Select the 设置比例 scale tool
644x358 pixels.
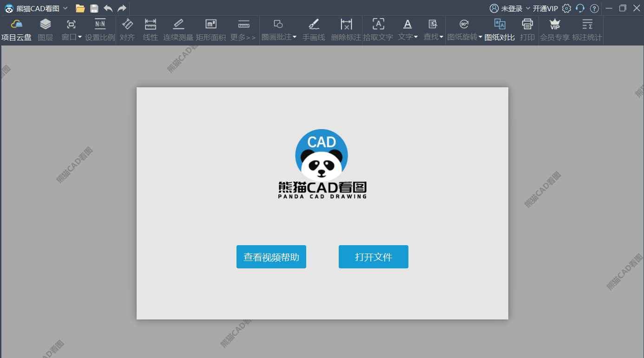point(100,31)
